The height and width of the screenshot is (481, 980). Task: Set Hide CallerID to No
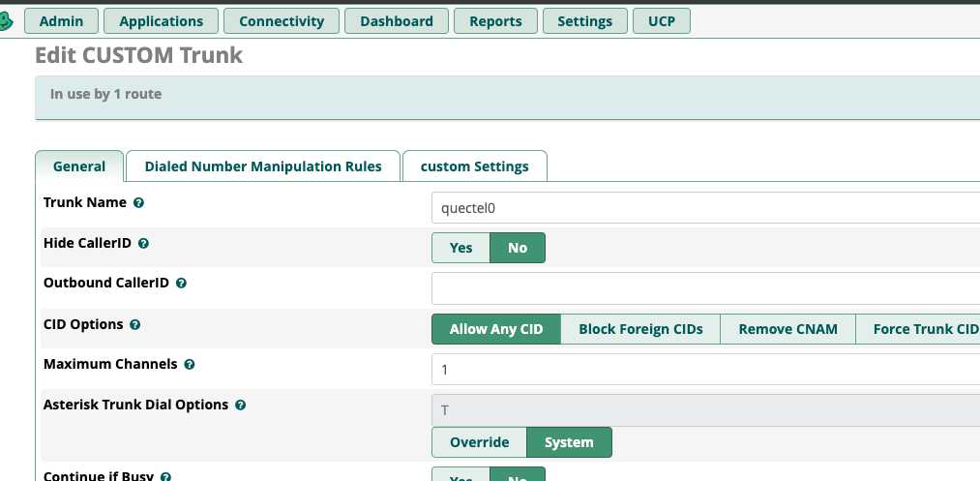click(518, 248)
